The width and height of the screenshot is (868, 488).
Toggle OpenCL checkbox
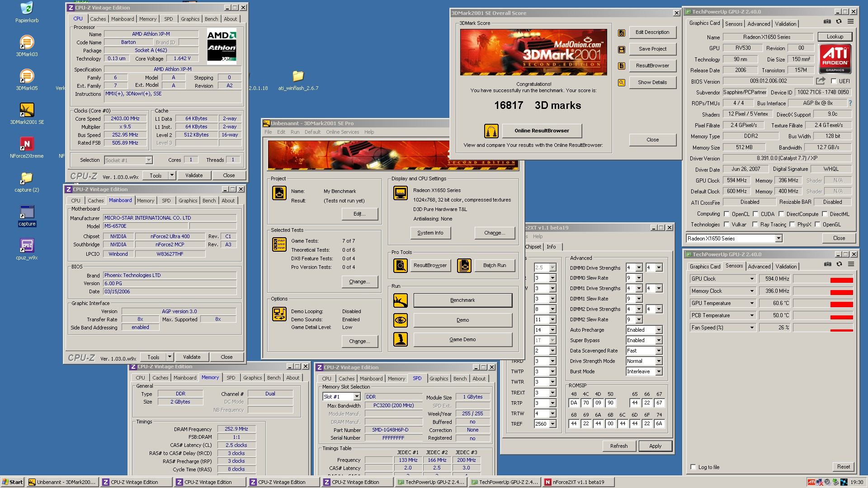click(726, 214)
